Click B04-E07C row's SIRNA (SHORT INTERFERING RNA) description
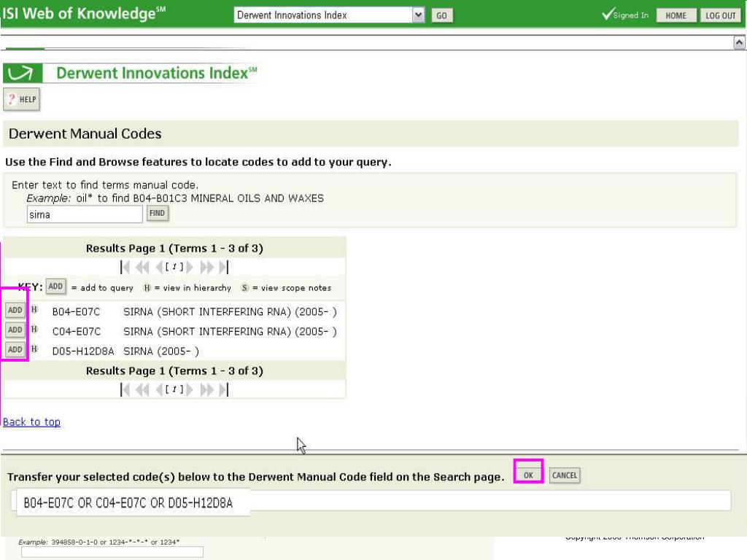Screen dimensions: 747x560 [x=230, y=312]
